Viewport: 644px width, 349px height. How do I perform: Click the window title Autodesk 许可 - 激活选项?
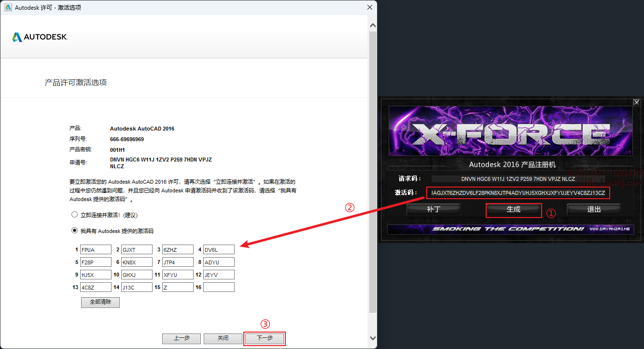(48, 7)
